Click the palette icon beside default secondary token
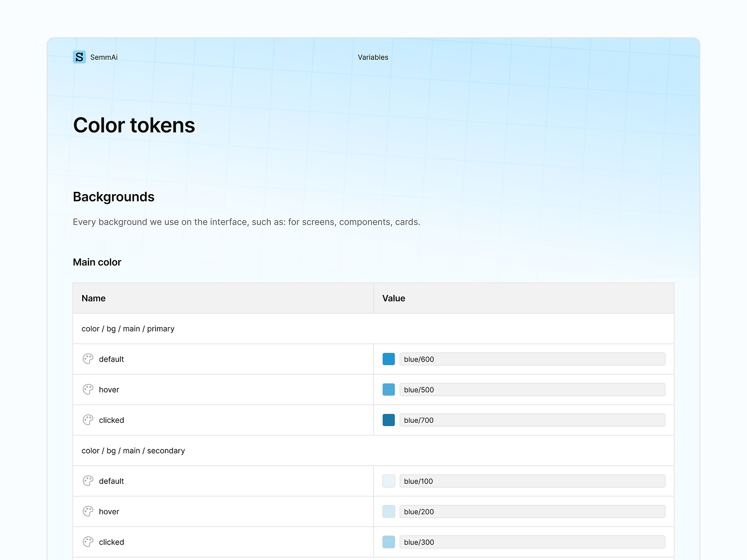The height and width of the screenshot is (560, 747). click(88, 481)
